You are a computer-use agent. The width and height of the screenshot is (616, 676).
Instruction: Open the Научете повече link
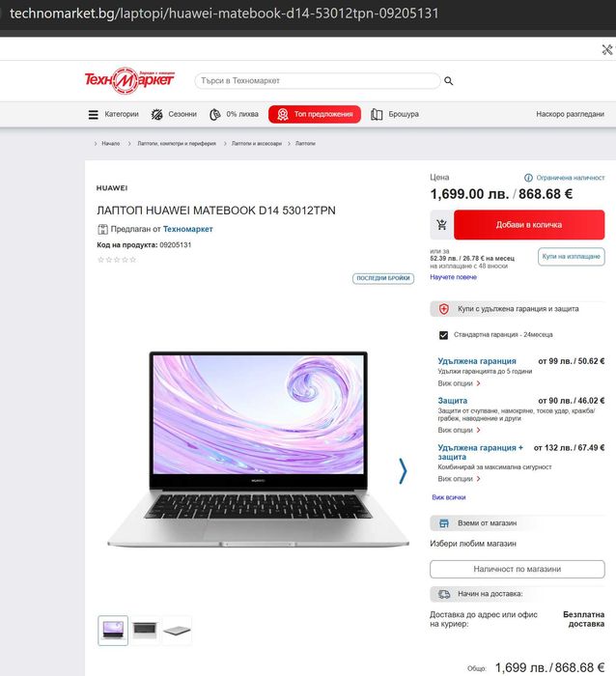tap(453, 277)
